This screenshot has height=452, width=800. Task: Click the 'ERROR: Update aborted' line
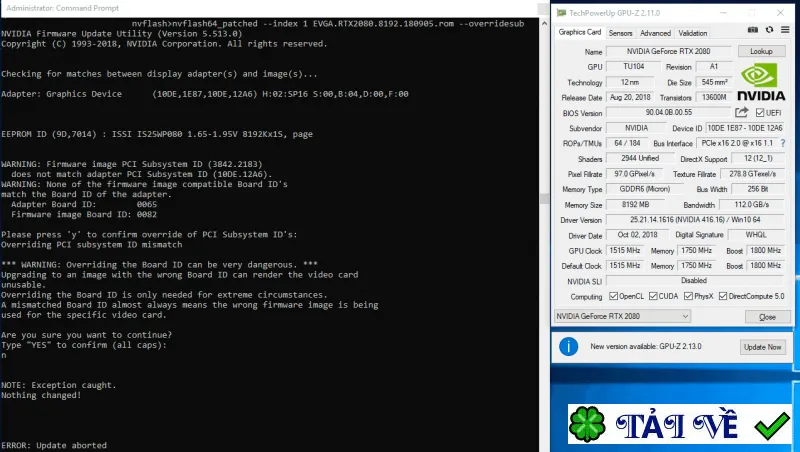54,445
